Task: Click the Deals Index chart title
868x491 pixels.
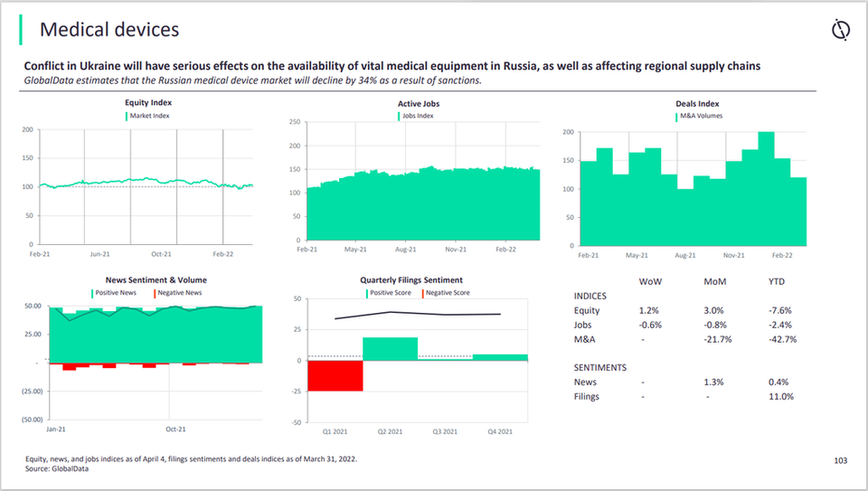Action: [x=697, y=103]
